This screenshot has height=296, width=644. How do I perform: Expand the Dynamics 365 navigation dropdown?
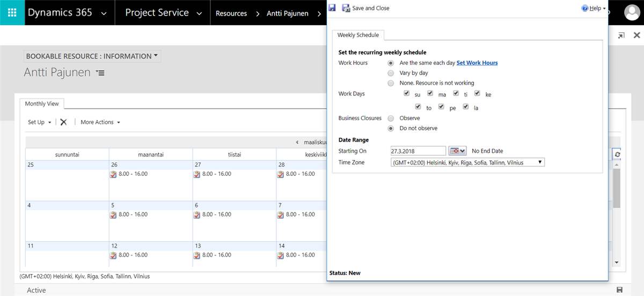(x=104, y=13)
